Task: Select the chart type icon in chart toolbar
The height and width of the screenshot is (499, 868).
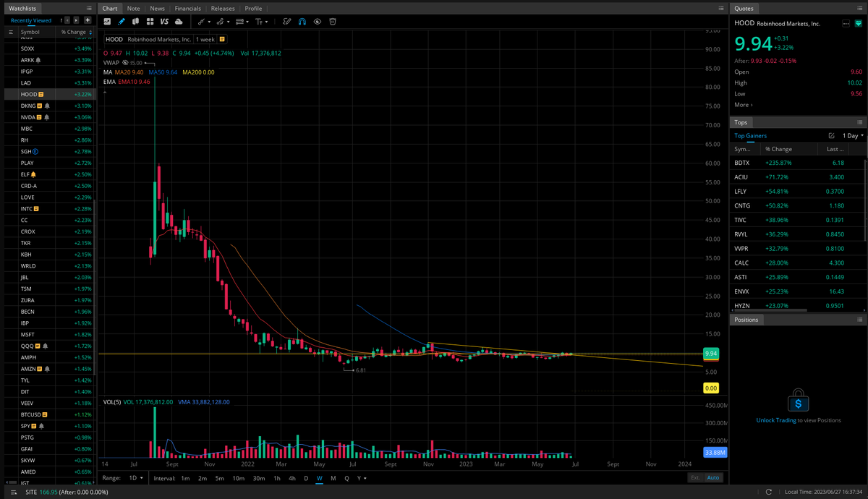Action: point(107,22)
